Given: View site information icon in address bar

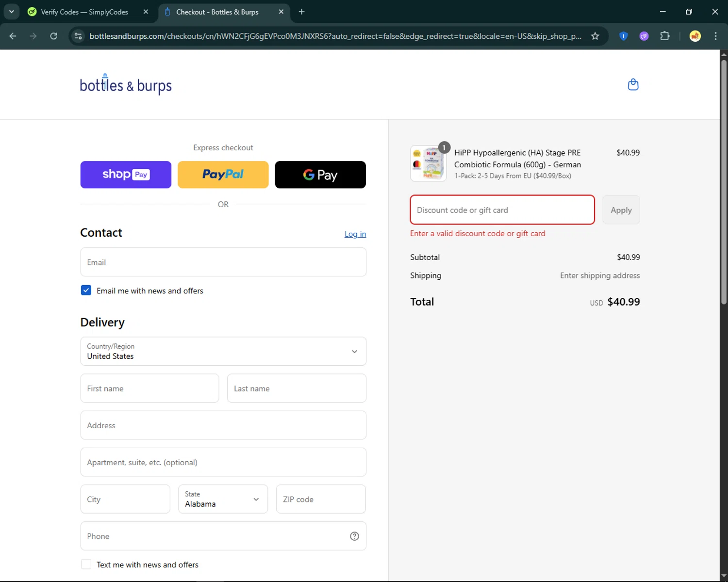Looking at the screenshot, I should point(78,36).
